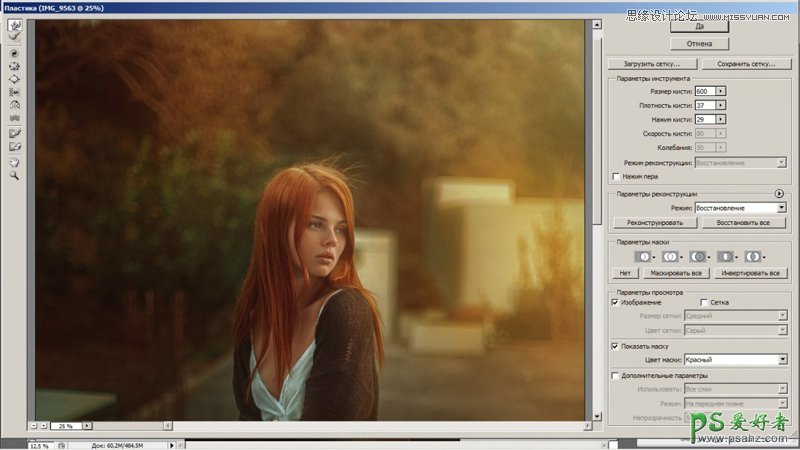Viewport: 800px width, 450px height.
Task: Enable the Нажим пера checkbox
Action: tap(616, 176)
